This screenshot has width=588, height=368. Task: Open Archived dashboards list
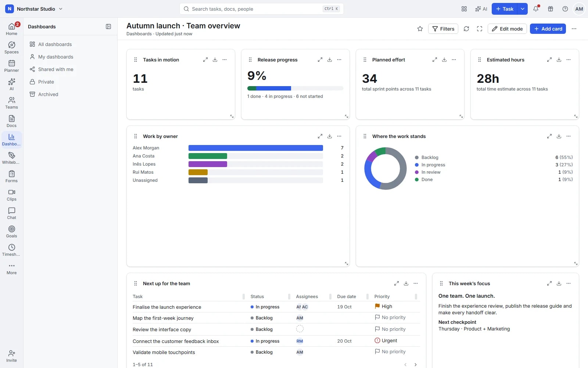click(x=71, y=94)
